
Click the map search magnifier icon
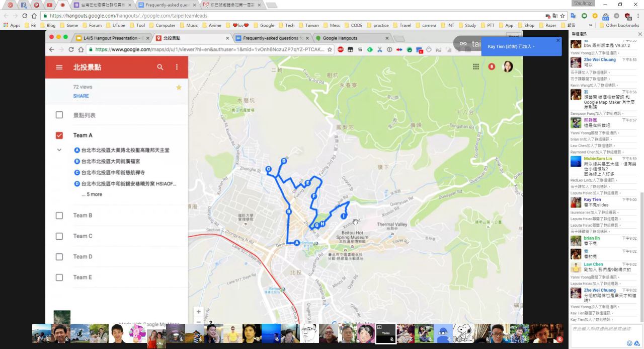(x=160, y=67)
